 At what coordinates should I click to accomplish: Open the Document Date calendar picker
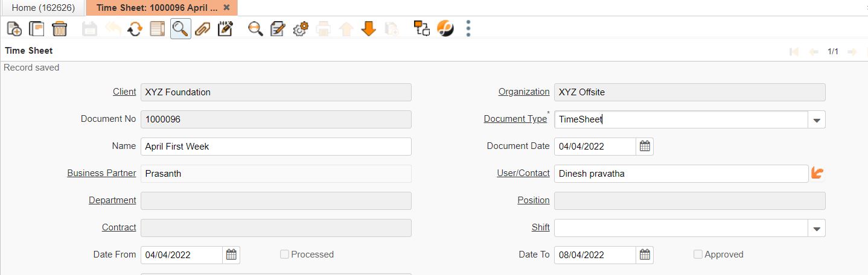(645, 146)
